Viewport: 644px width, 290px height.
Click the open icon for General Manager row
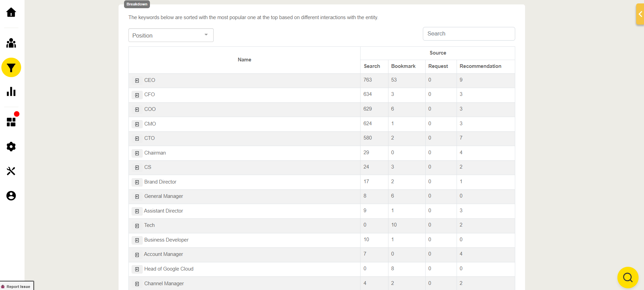tap(137, 197)
